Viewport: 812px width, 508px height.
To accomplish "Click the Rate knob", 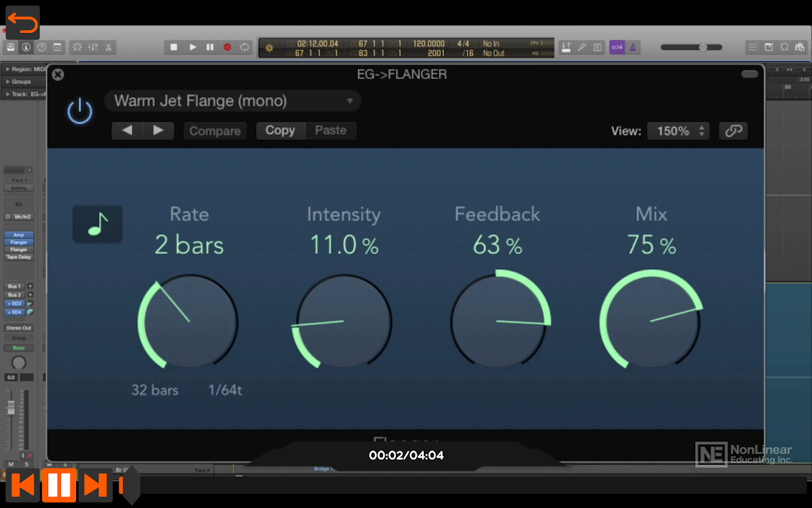I will 189,321.
